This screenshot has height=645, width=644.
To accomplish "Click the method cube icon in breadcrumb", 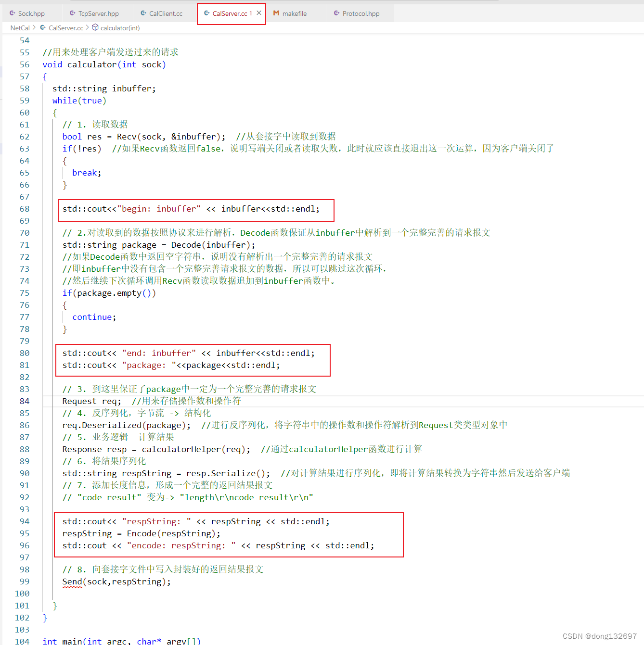I will pos(95,27).
